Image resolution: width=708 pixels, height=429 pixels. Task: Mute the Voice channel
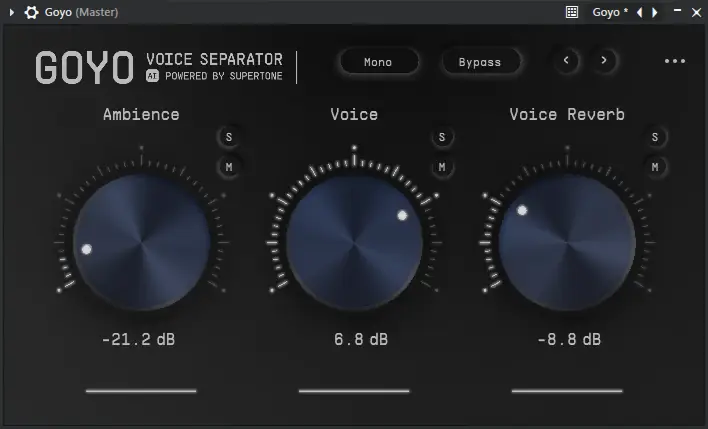pyautogui.click(x=442, y=166)
